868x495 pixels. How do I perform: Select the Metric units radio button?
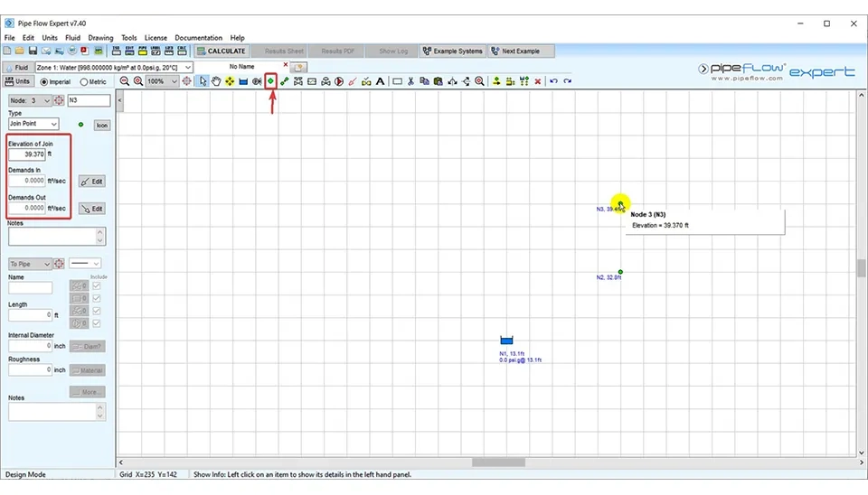[x=84, y=81]
